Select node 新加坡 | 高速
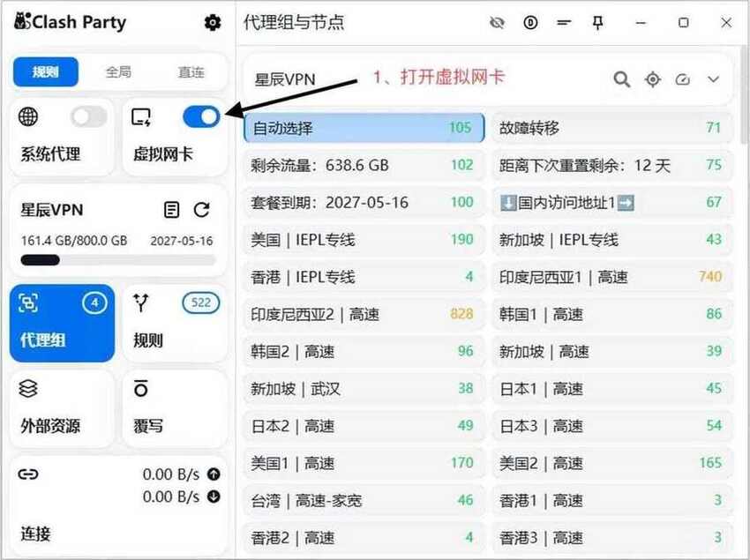Screen dimensions: 750x560 pyautogui.click(x=611, y=352)
